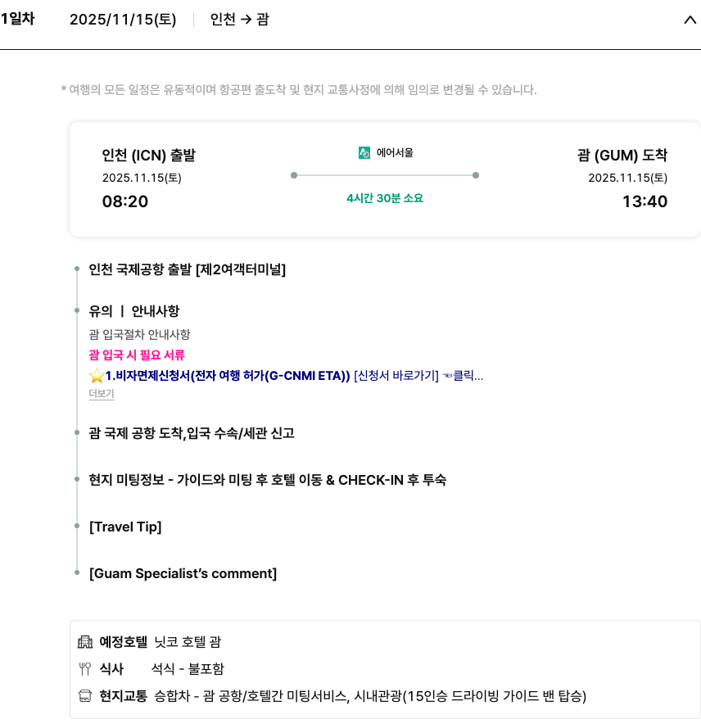The image size is (701, 728).
Task: Expand the [Travel Tip] section
Action: point(125,527)
